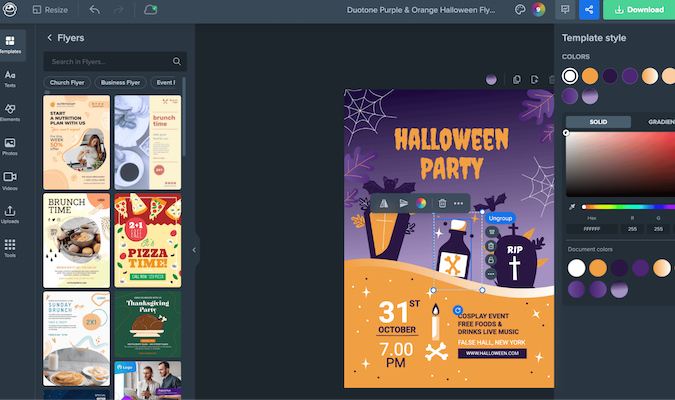The height and width of the screenshot is (400, 675).
Task: Open the Uploads sidebar panel
Action: coord(10,215)
